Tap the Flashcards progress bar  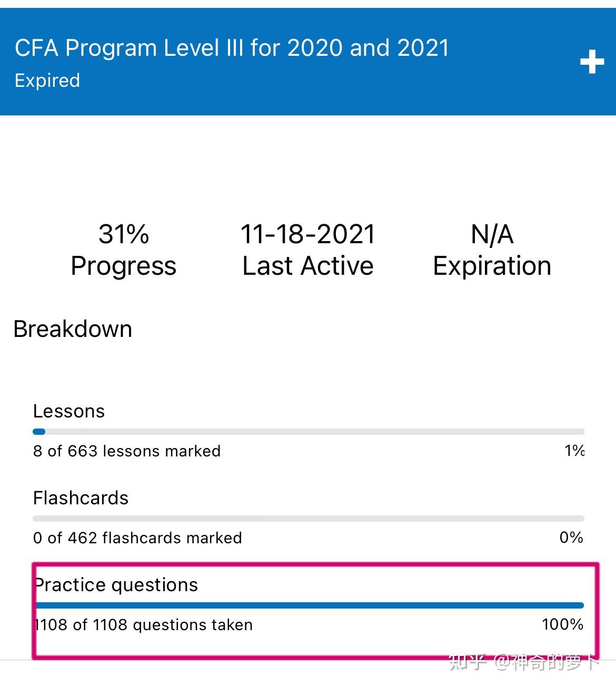308,518
